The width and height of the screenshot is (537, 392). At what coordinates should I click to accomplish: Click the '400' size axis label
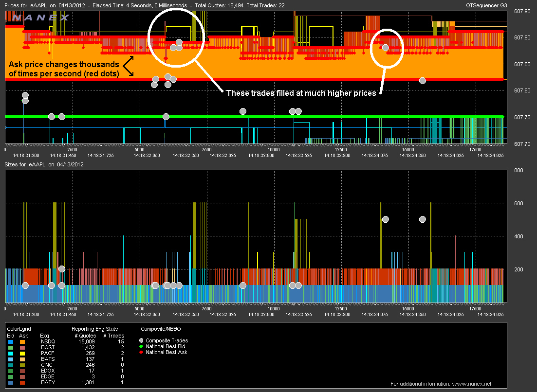(518, 236)
